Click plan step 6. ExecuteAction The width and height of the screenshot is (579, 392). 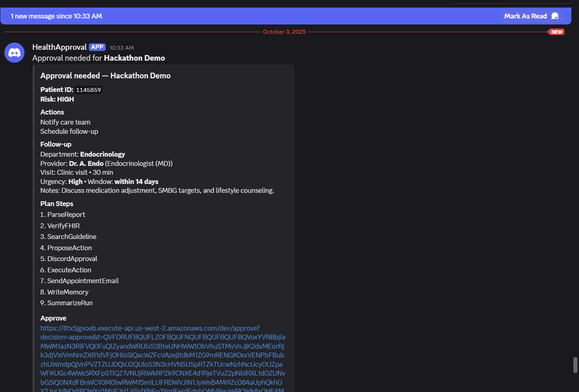pyautogui.click(x=65, y=270)
